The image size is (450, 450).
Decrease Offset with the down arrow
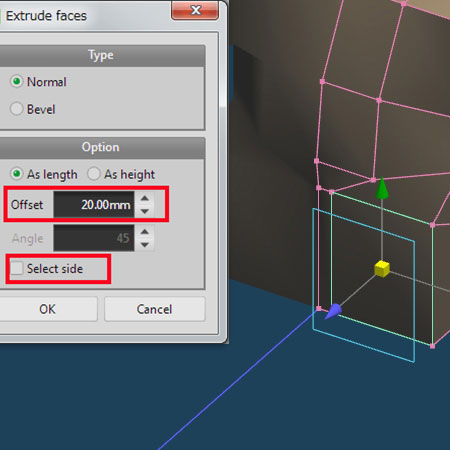tap(144, 211)
